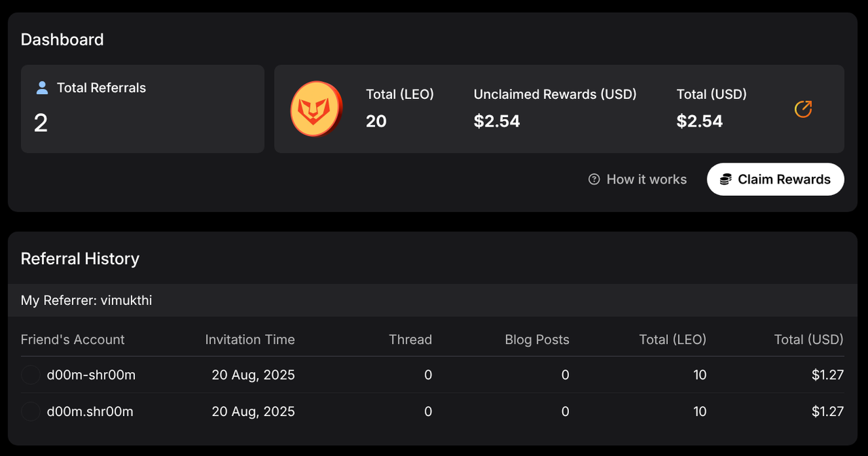This screenshot has height=456, width=868.
Task: Click the Blog Posts column header
Action: [x=536, y=339]
